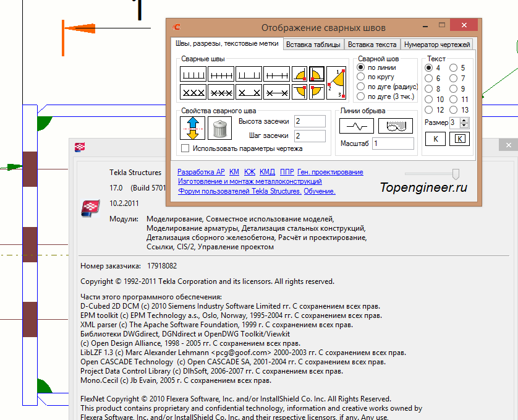518x420 pixels.
Task: Choose the highlighted quarter-circle weld with lower-left point
Action: 316,74
